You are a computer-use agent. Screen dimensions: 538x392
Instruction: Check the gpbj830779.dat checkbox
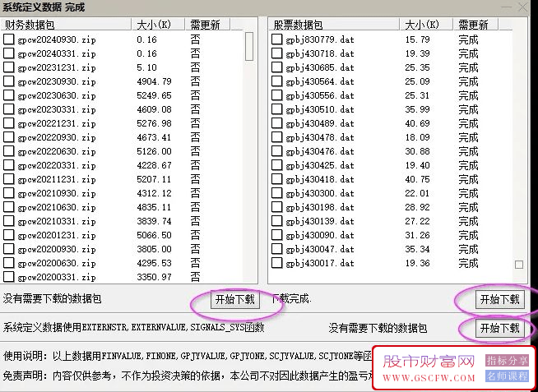coord(277,39)
